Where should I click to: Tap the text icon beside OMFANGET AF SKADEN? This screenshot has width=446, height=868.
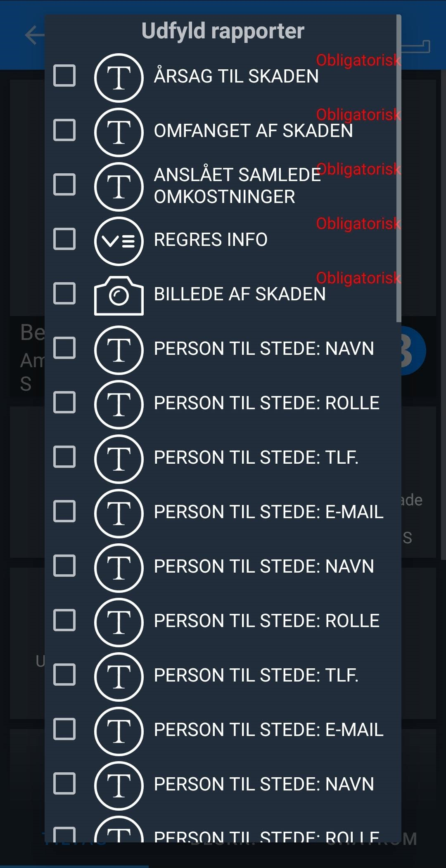coord(119,132)
